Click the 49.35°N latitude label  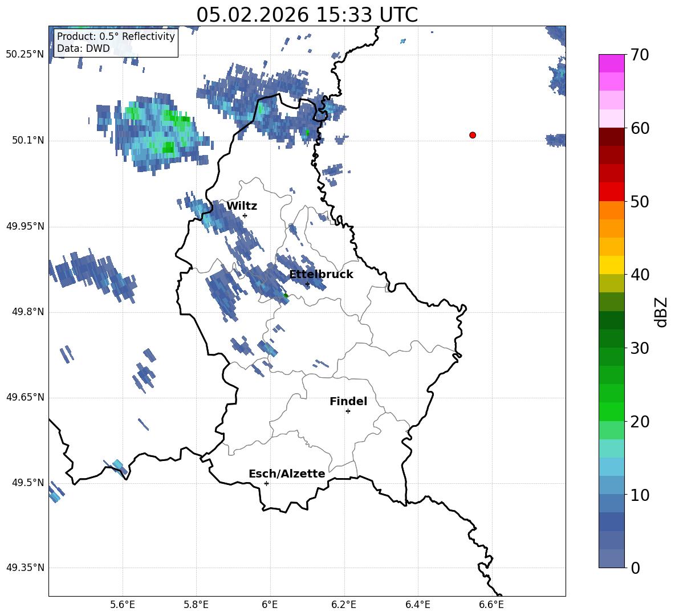[25, 568]
